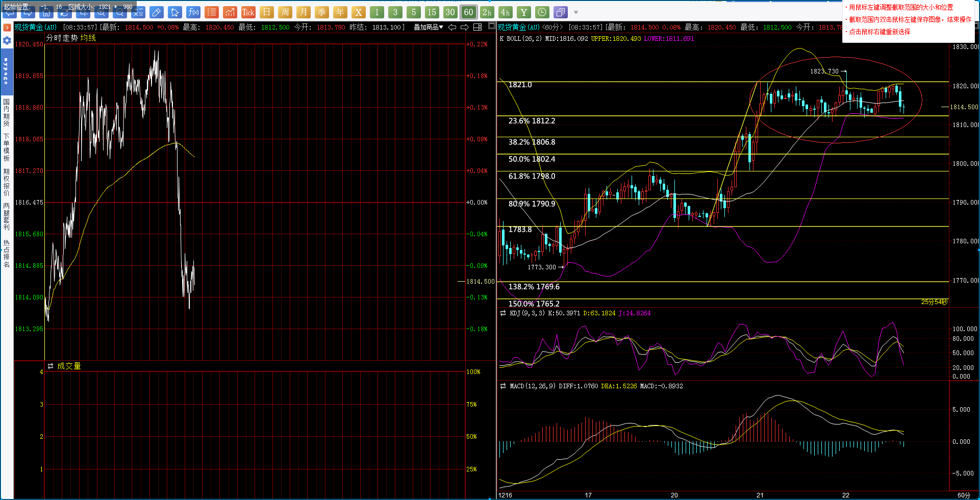Select the pencil drawing tool icon
Screen dimensions: 980x500
coord(157,12)
